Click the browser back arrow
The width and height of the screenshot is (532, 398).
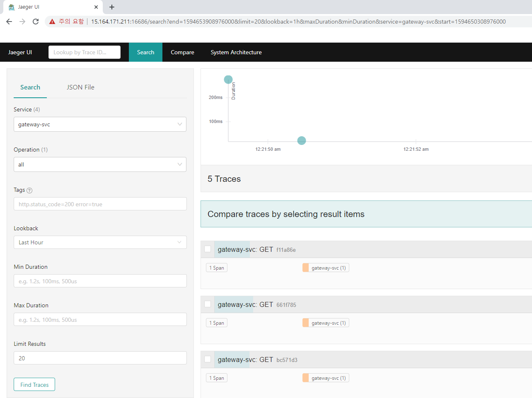point(9,22)
